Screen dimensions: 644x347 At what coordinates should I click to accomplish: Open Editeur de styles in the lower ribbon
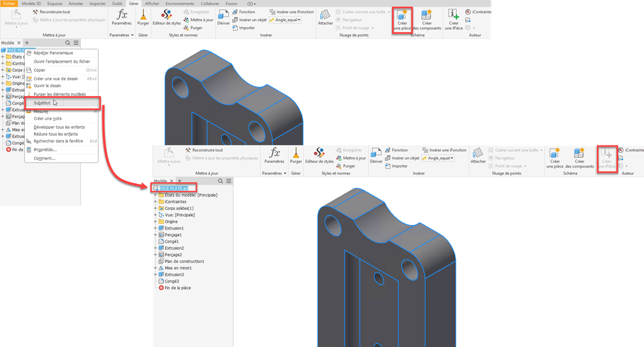coord(319,155)
